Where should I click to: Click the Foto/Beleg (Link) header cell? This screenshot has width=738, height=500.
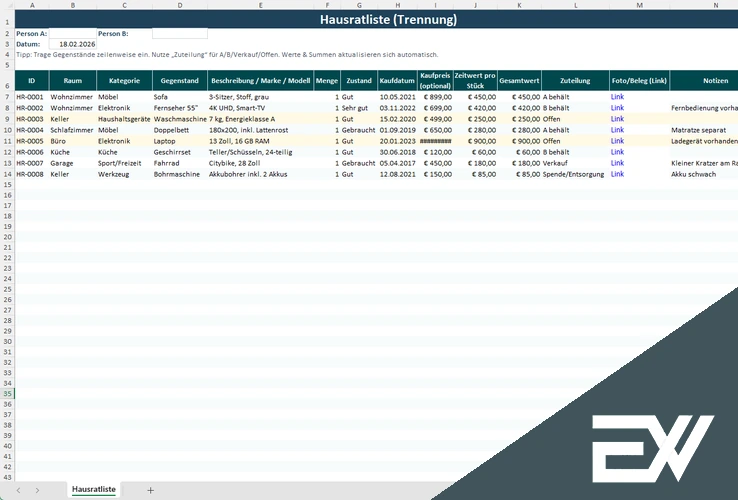(x=639, y=81)
